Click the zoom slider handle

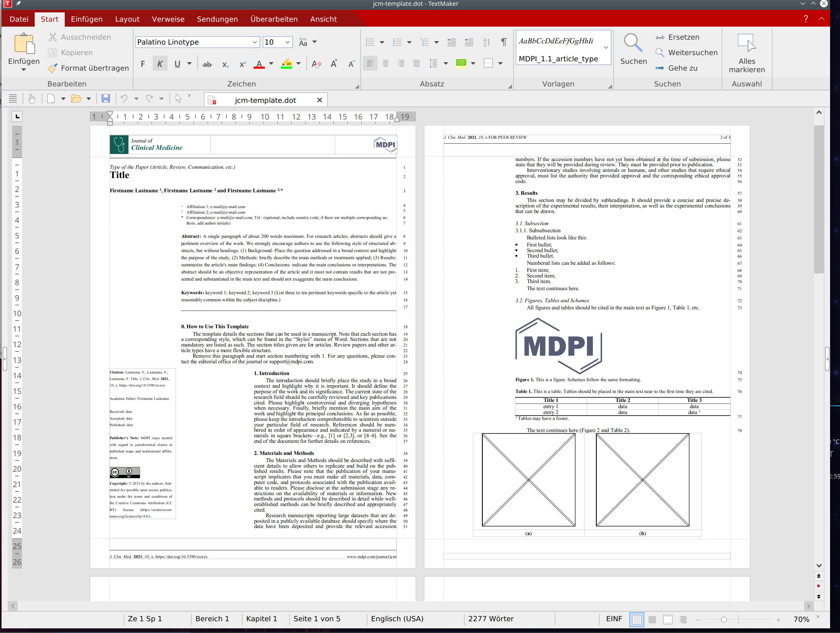click(724, 620)
